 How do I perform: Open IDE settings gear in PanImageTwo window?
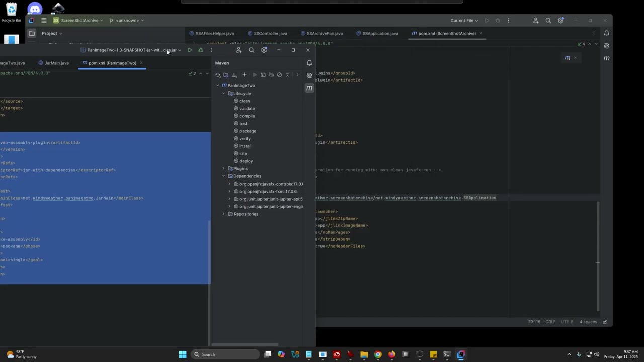pyautogui.click(x=264, y=50)
